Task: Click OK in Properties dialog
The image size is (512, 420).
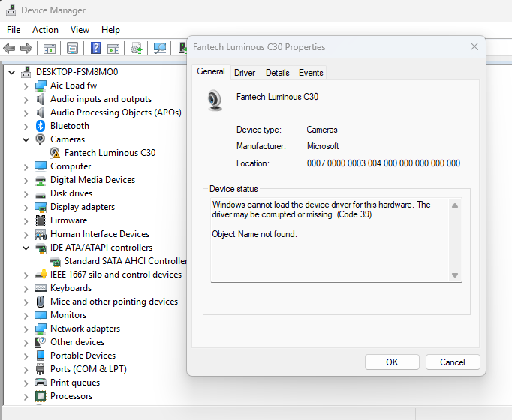Action: click(x=392, y=362)
